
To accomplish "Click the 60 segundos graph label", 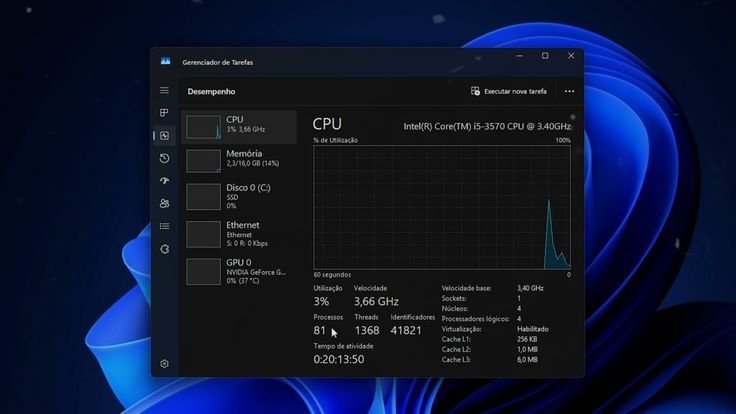I will pos(332,275).
